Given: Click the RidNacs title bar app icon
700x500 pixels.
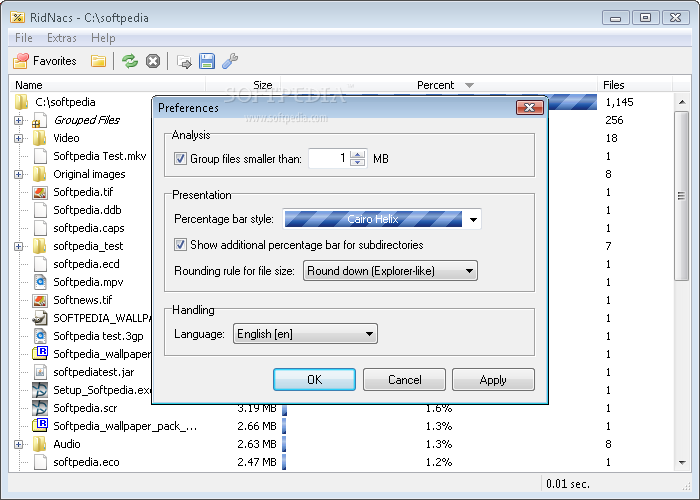Looking at the screenshot, I should [x=17, y=17].
